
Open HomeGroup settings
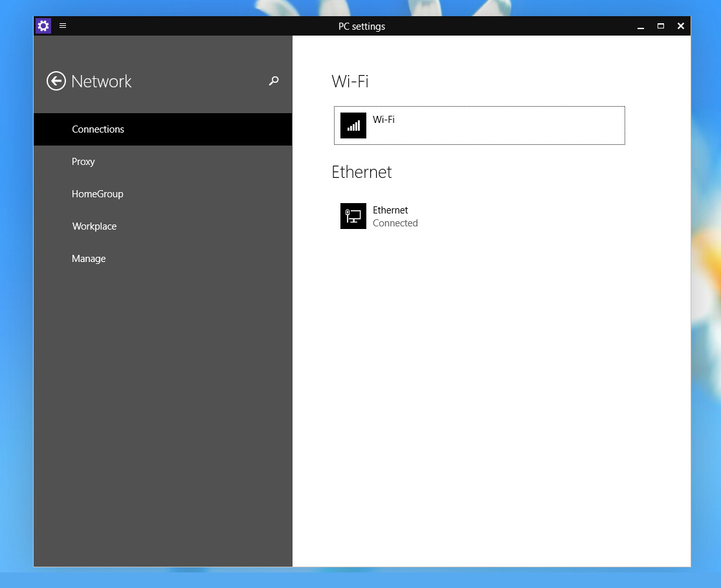coord(98,194)
